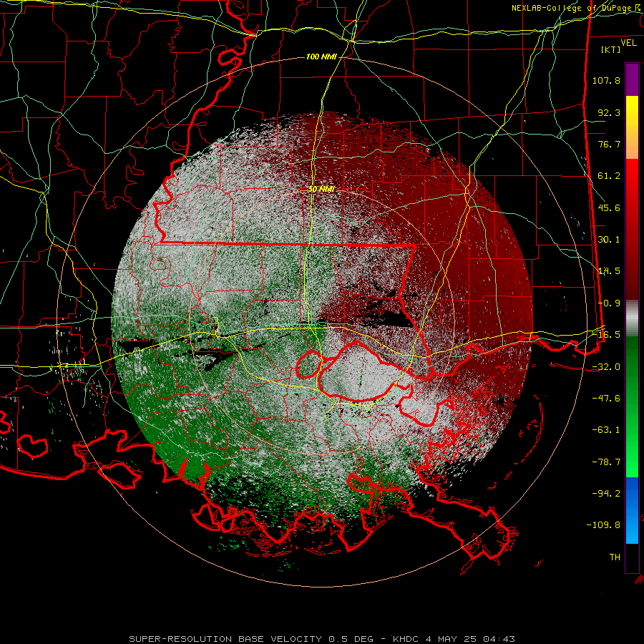
Task: Click the SUPER-RESOLUTION BASE VELOCITY caption text
Action: point(225,639)
